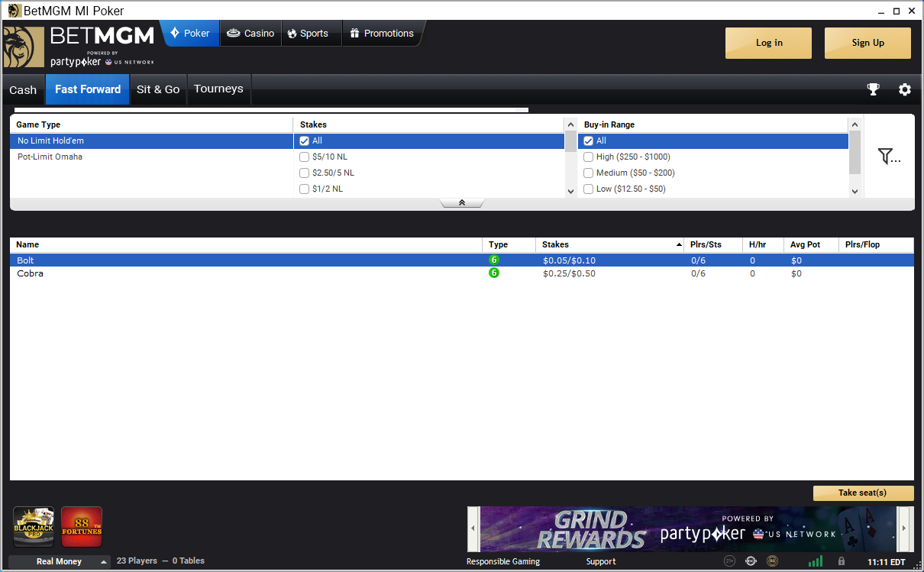924x572 pixels.
Task: Click the BetMGM title bar app icon
Action: (14, 11)
